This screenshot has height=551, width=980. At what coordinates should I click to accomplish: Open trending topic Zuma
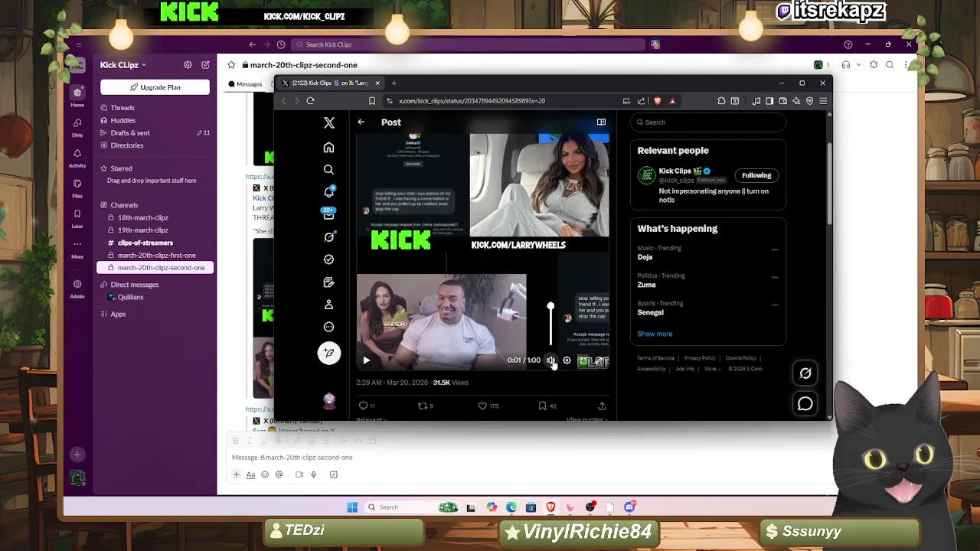pyautogui.click(x=646, y=285)
